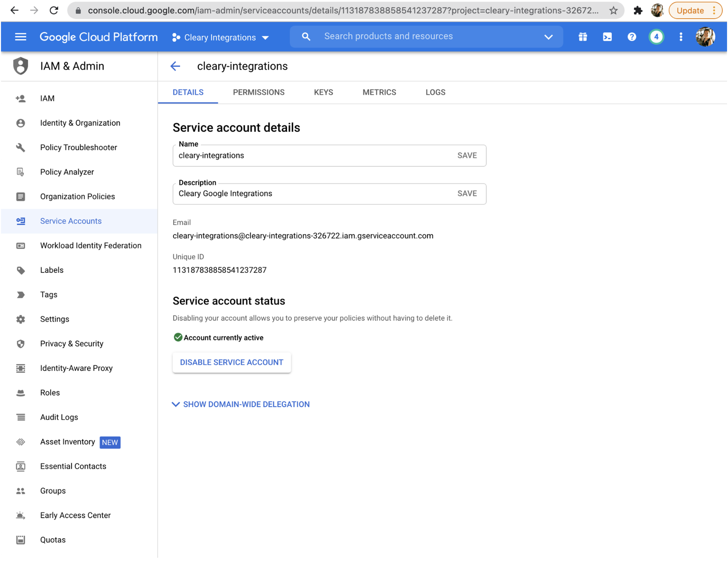
Task: Open the browser extensions puzzle icon
Action: (638, 10)
